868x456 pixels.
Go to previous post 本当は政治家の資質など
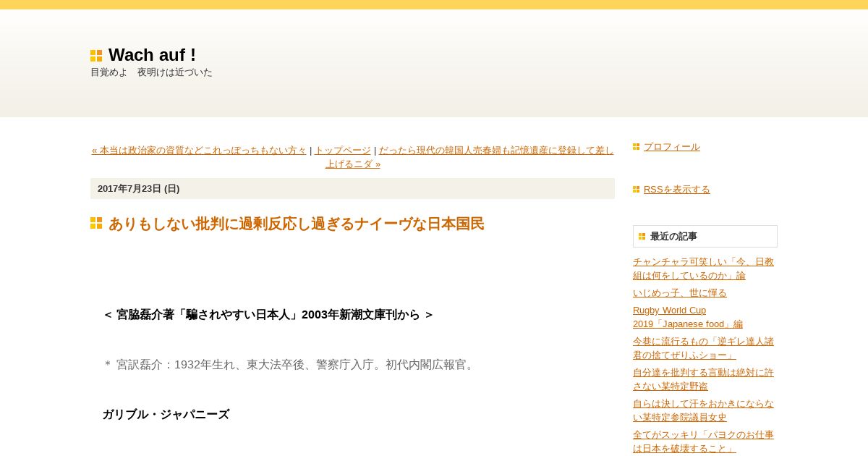pos(199,151)
